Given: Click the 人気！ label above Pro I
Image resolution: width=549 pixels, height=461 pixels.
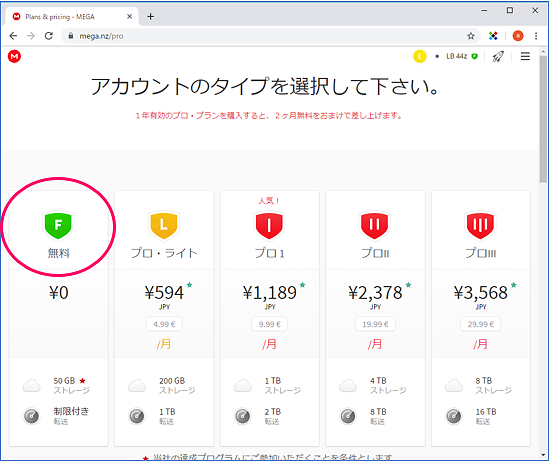Looking at the screenshot, I should (269, 201).
